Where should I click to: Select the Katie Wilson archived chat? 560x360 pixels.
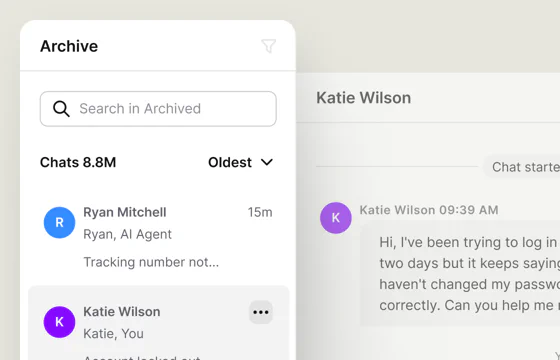158,323
